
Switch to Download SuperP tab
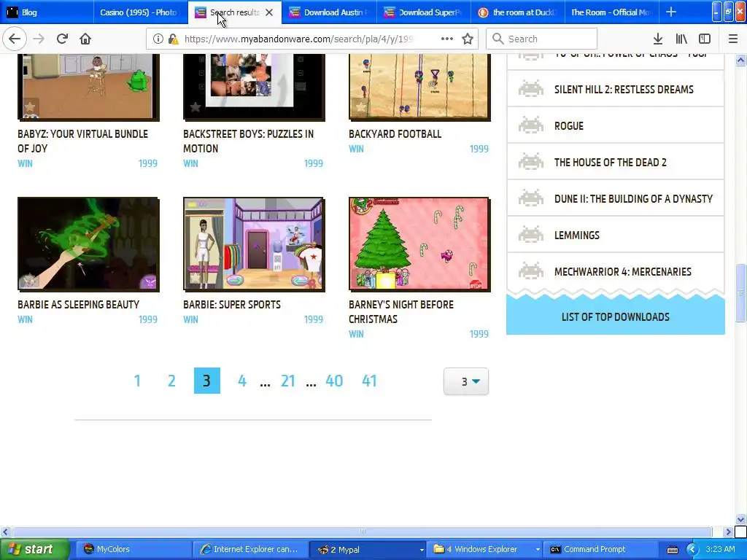click(x=423, y=12)
